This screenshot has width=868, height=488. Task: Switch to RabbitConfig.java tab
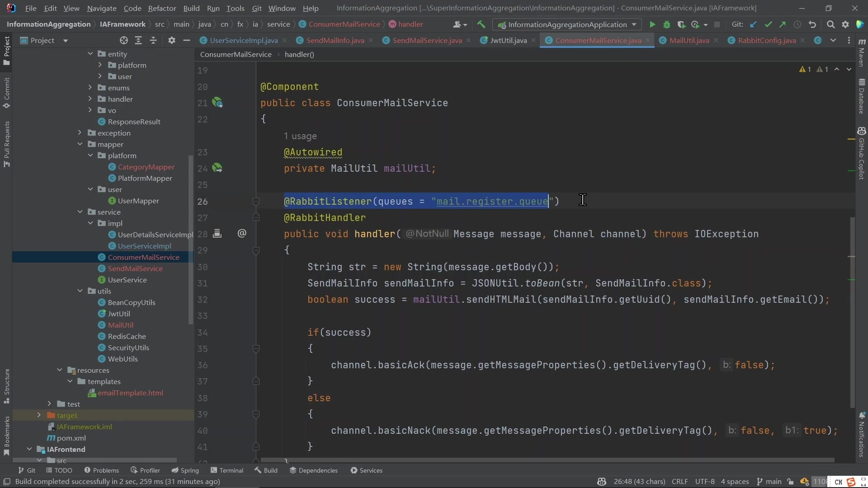click(x=767, y=40)
